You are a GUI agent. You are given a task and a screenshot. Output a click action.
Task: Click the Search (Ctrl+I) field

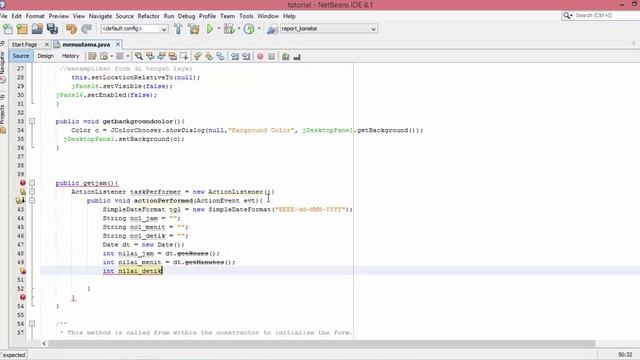pos(601,15)
